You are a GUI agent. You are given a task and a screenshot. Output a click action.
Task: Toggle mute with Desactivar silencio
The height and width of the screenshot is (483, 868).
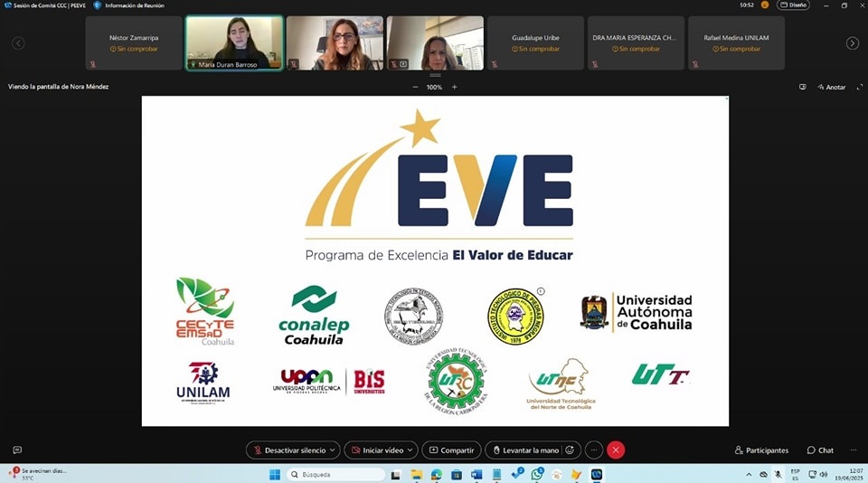point(289,450)
